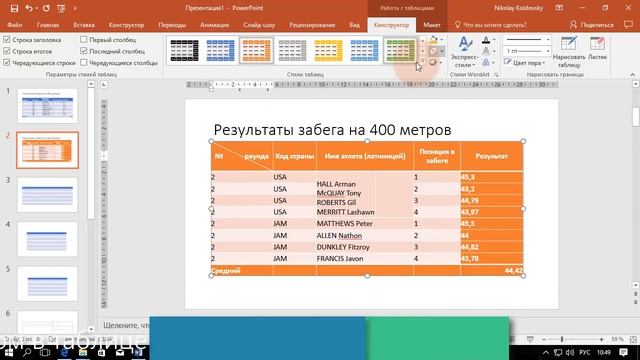Switch keyboard language via РУС indicator
This screenshot has height=360, width=640.
[x=585, y=352]
